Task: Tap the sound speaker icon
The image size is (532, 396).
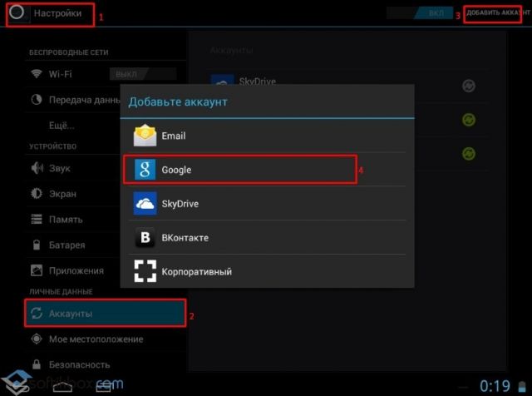Action: 37,168
